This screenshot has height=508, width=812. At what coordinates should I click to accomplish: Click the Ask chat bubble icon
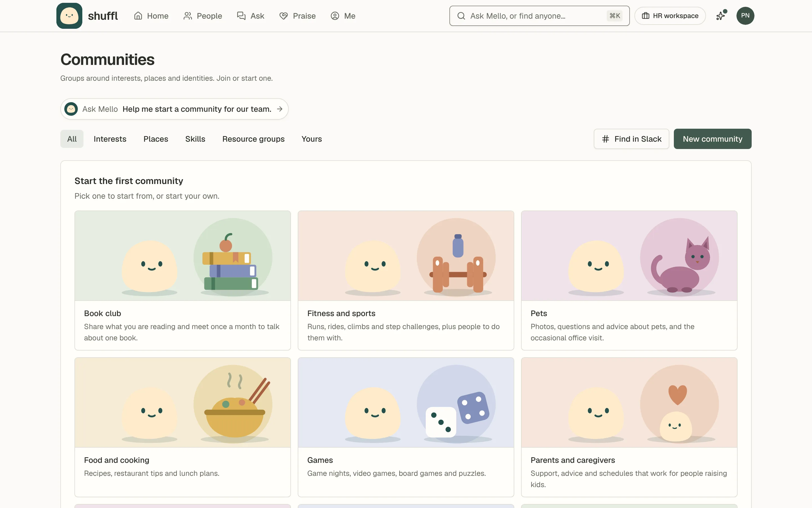pyautogui.click(x=241, y=16)
